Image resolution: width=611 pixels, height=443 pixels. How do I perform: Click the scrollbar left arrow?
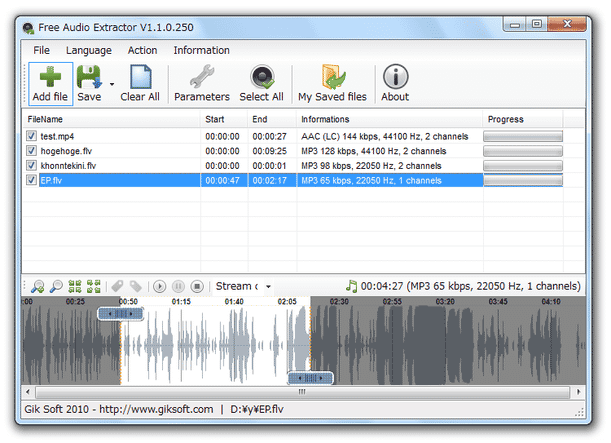click(x=28, y=392)
